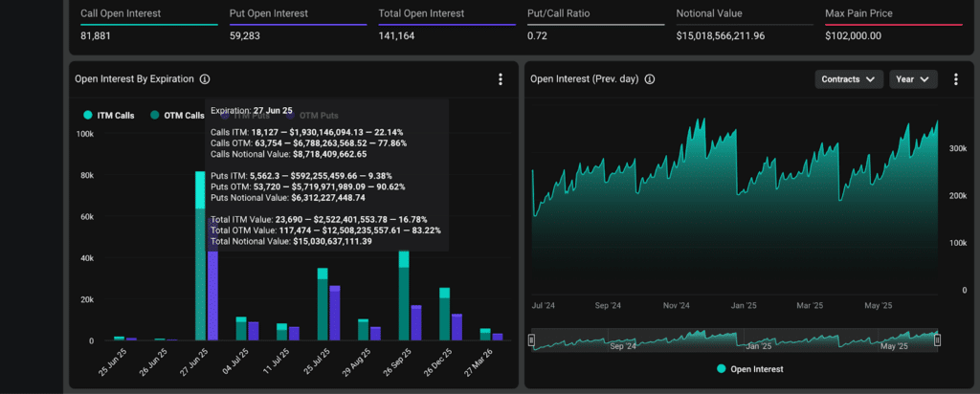Click the Max Pain Price $102,000.00

(853, 36)
